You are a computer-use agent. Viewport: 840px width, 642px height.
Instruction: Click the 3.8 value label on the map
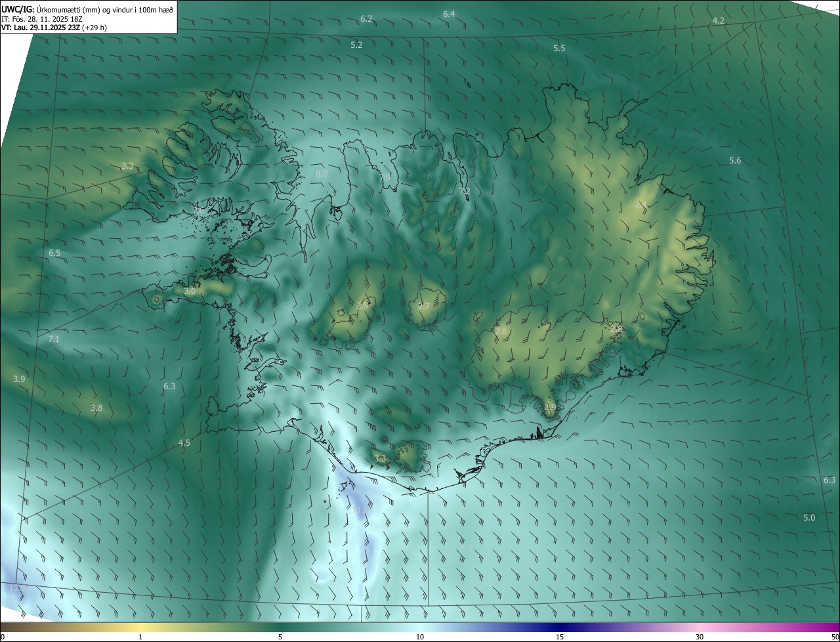point(96,408)
